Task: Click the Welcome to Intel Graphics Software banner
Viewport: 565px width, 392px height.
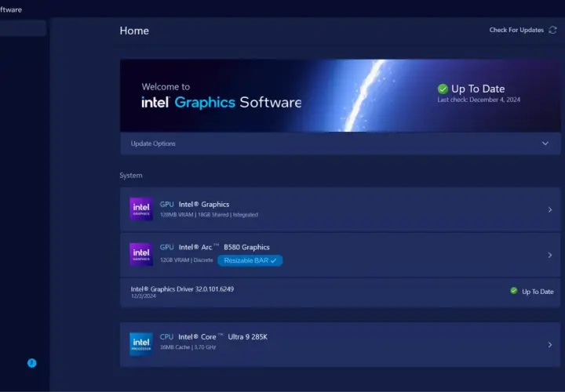Action: pyautogui.click(x=340, y=96)
